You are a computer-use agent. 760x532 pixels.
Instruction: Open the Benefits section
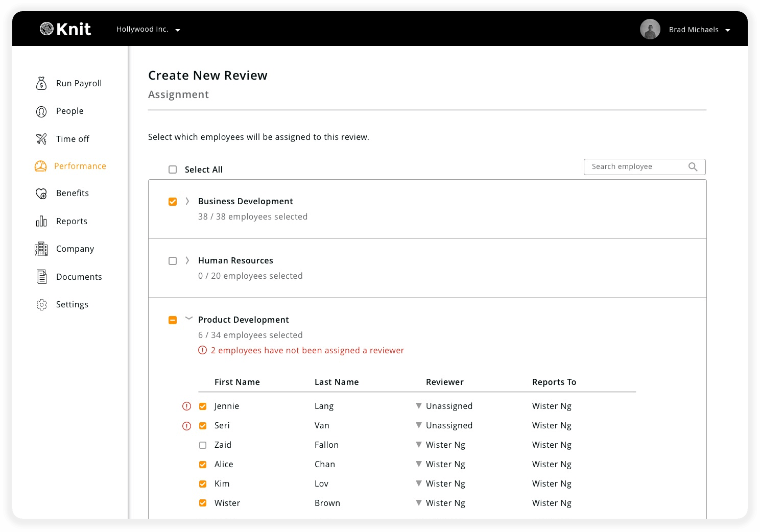click(73, 193)
